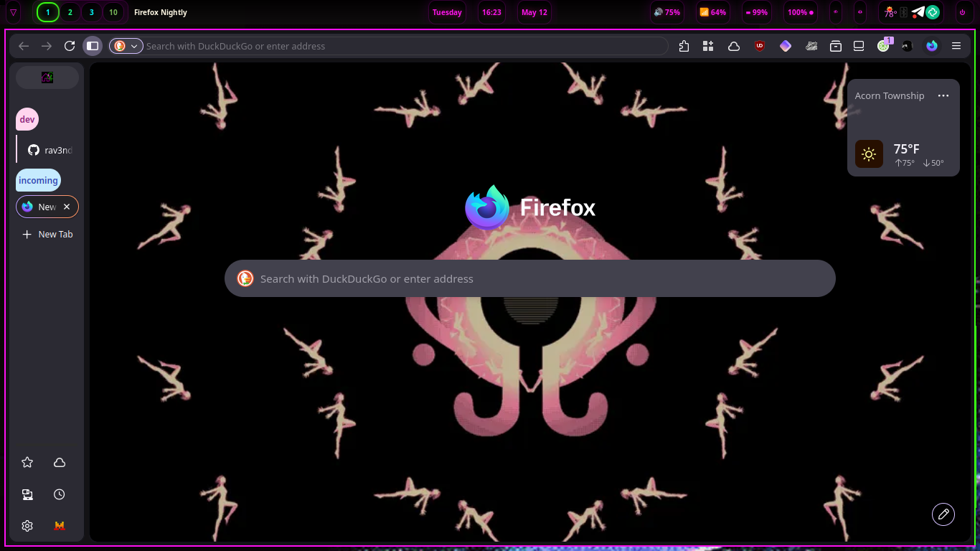The width and height of the screenshot is (980, 551).
Task: Open the volume 75% module
Action: click(x=667, y=12)
